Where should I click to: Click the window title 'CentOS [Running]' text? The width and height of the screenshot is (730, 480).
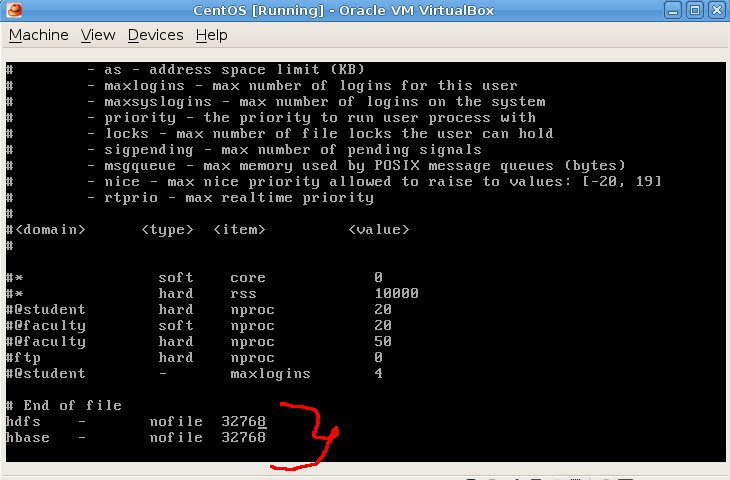point(258,10)
